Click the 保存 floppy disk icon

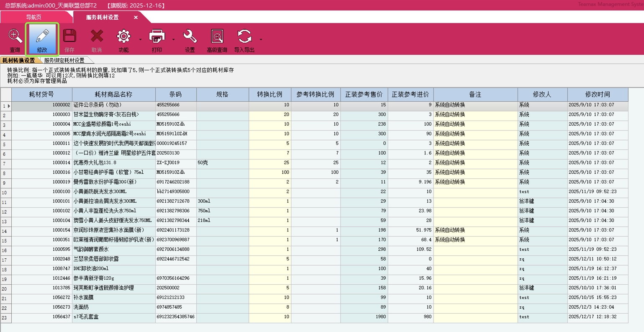[69, 37]
